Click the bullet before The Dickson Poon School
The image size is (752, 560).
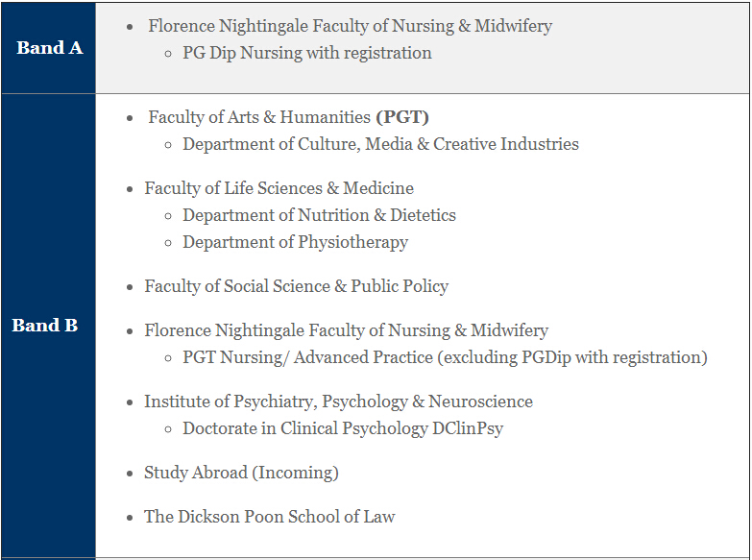pyautogui.click(x=130, y=518)
